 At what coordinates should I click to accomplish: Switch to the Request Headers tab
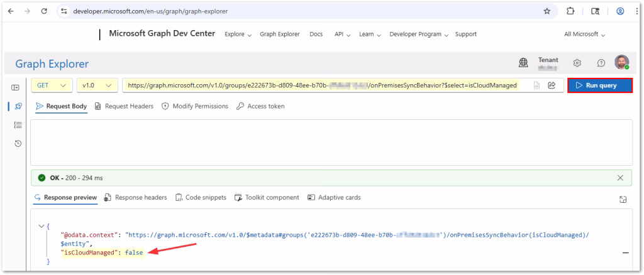(124, 106)
